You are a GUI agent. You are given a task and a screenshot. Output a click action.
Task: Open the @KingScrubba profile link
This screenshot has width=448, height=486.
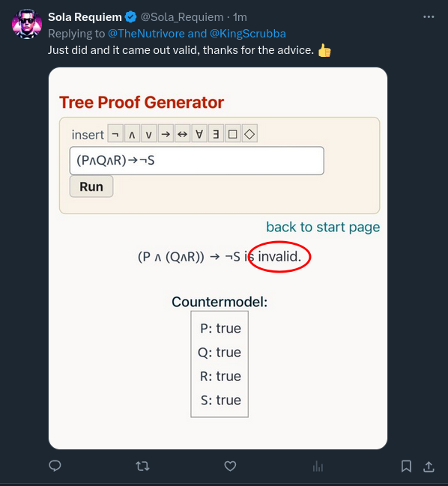pos(248,34)
